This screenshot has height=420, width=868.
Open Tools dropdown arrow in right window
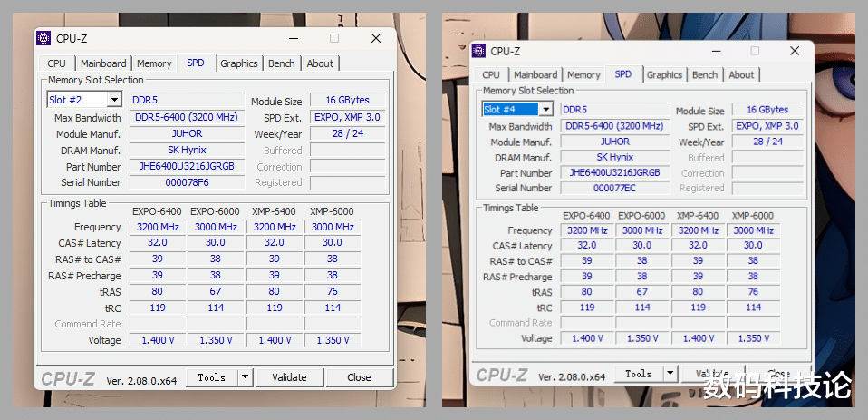point(670,374)
